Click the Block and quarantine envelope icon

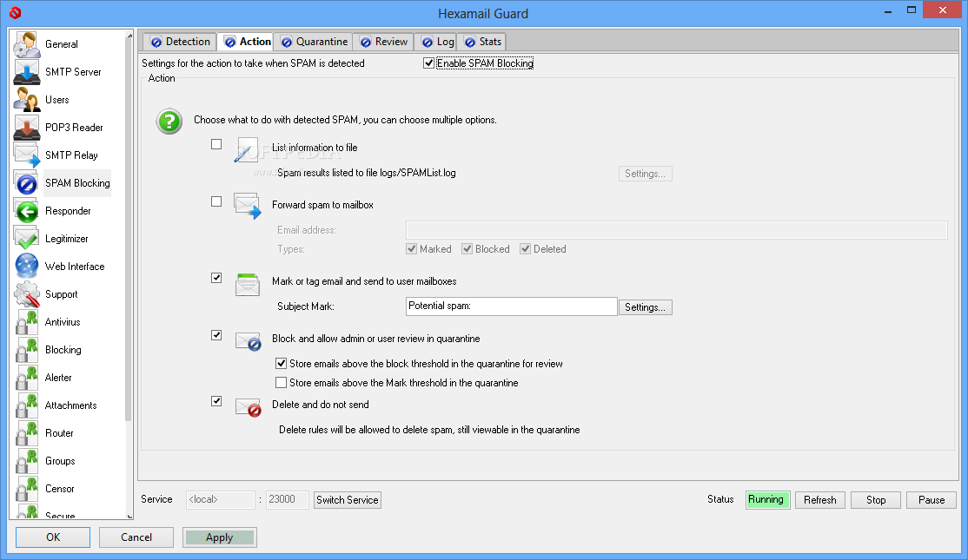click(x=249, y=342)
